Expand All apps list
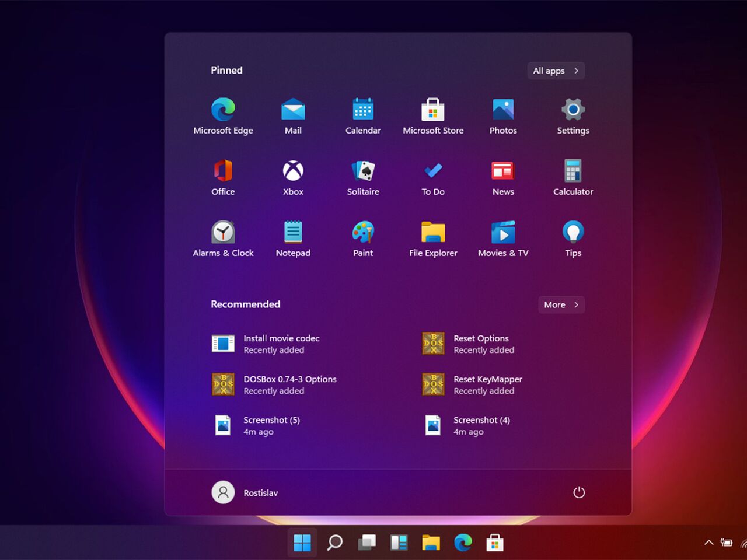Screen dimensions: 747x560 click(556, 71)
